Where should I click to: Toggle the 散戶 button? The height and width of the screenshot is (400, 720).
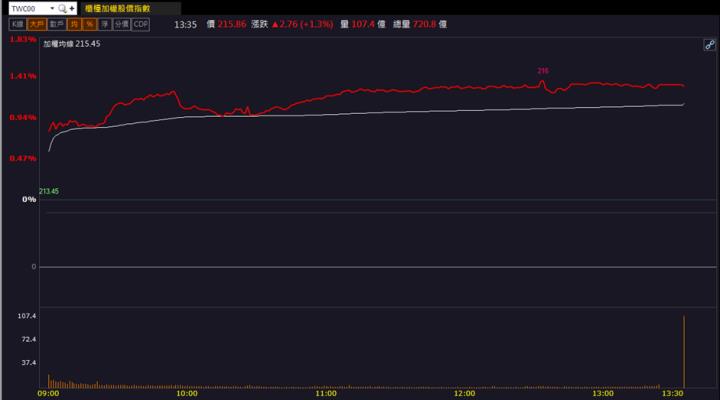[56, 24]
